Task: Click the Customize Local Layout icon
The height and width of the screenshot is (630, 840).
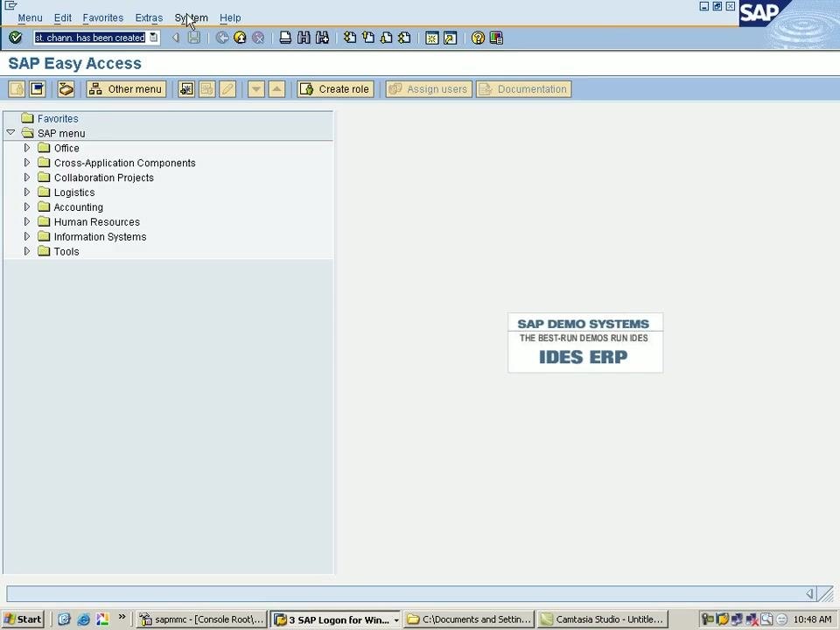Action: [x=496, y=38]
